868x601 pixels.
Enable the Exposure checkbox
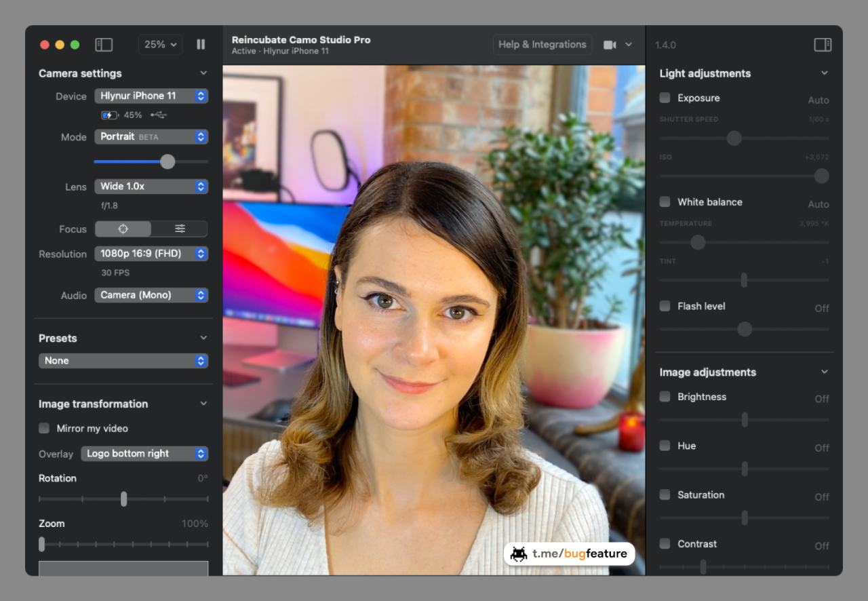click(665, 98)
